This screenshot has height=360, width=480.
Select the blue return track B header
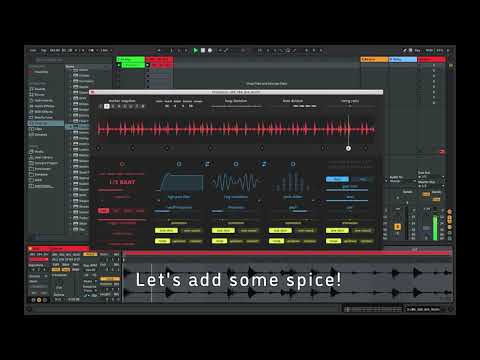tap(403, 59)
